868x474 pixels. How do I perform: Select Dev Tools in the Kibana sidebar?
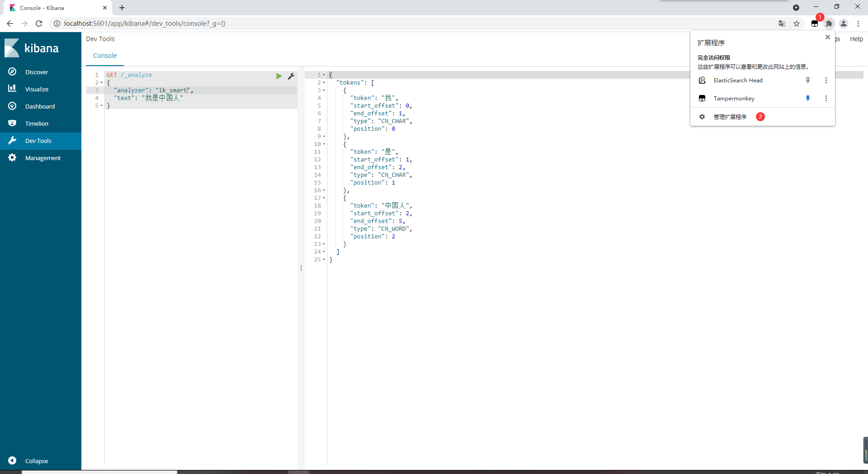pos(41,141)
